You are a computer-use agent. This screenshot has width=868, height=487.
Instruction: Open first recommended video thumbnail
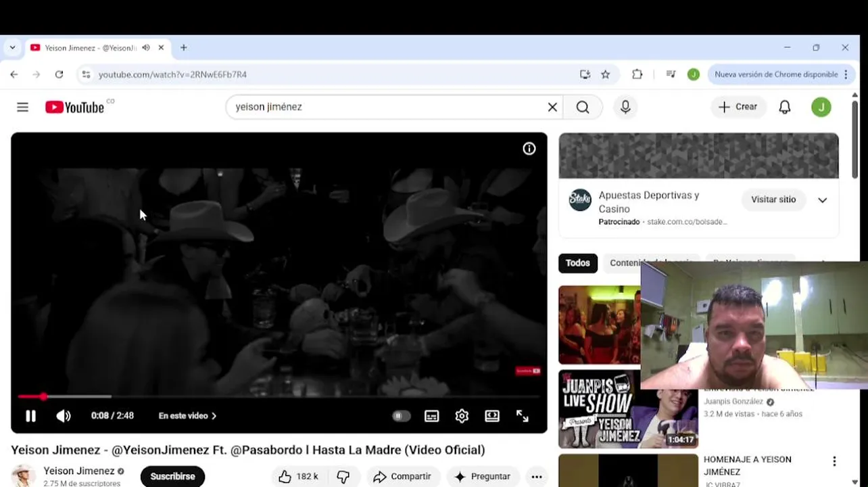coord(600,325)
